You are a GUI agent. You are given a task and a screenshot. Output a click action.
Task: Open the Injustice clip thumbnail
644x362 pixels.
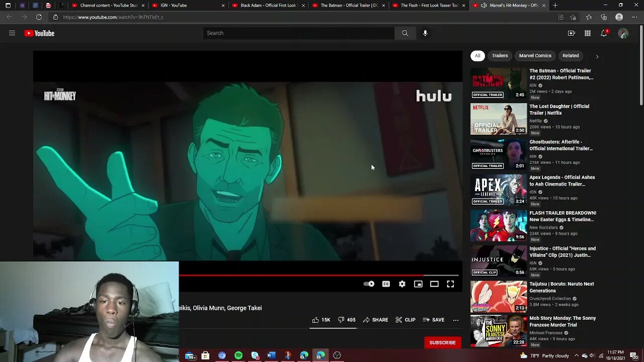click(499, 261)
